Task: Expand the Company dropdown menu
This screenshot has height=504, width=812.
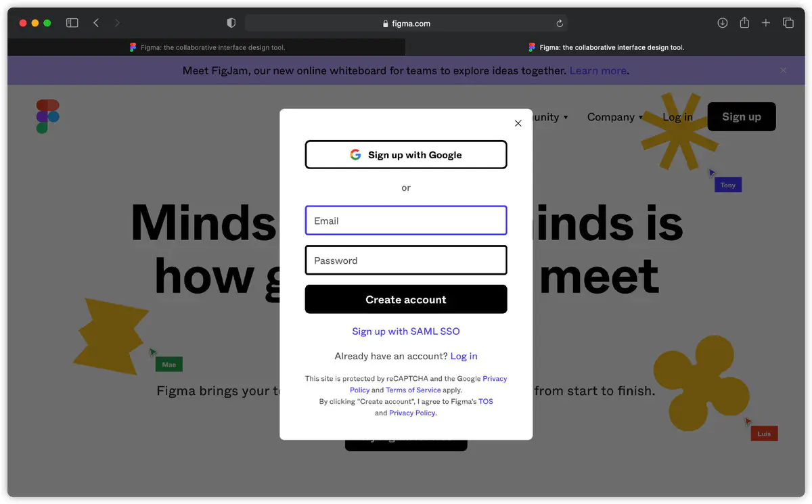Action: [614, 117]
